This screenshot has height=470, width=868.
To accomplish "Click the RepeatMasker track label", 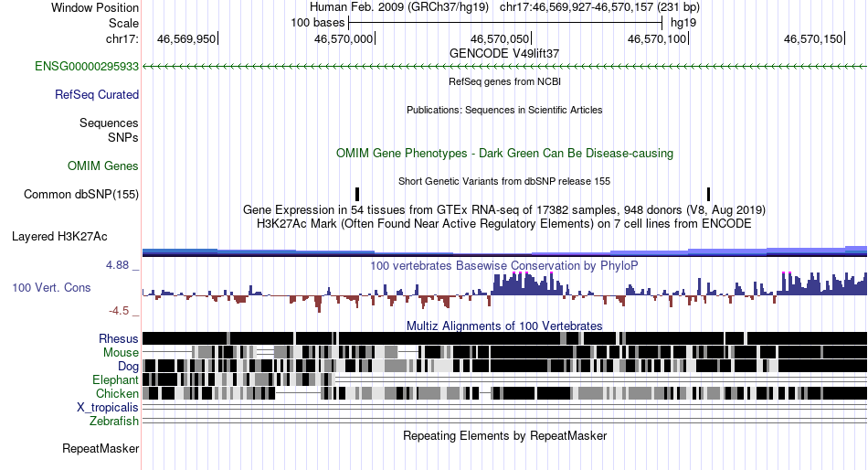I will click(101, 448).
